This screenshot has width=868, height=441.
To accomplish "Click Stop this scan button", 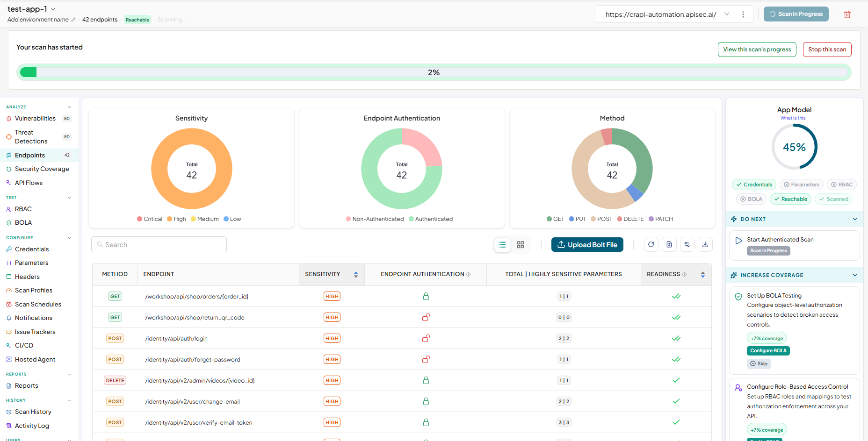I will click(x=827, y=50).
